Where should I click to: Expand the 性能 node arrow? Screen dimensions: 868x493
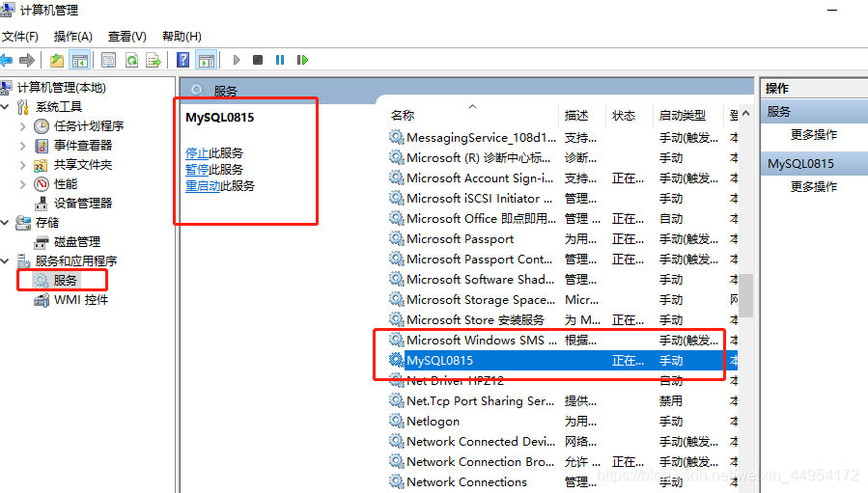tap(23, 184)
